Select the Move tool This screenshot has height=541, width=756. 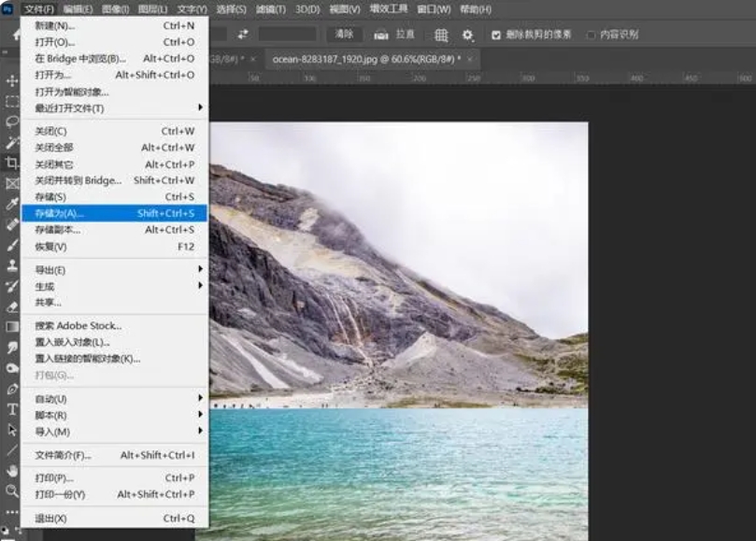(x=11, y=80)
